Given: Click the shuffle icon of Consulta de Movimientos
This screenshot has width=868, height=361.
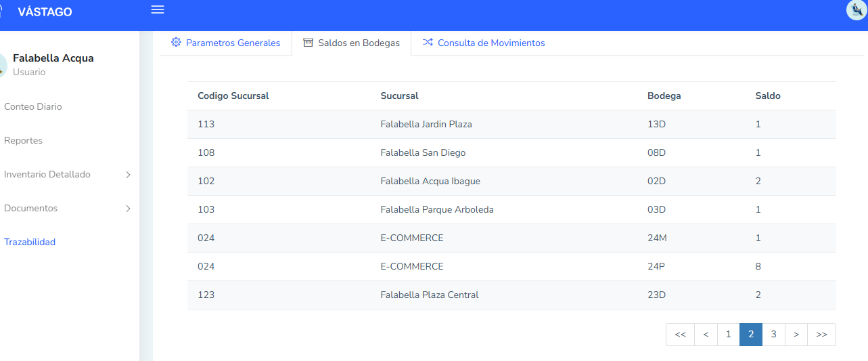Looking at the screenshot, I should click(x=428, y=43).
